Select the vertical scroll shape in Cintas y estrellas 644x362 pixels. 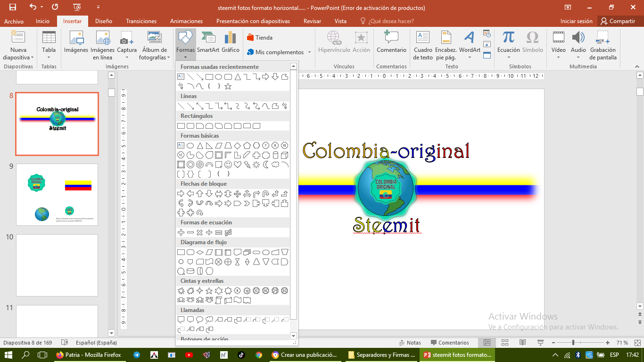click(x=219, y=300)
